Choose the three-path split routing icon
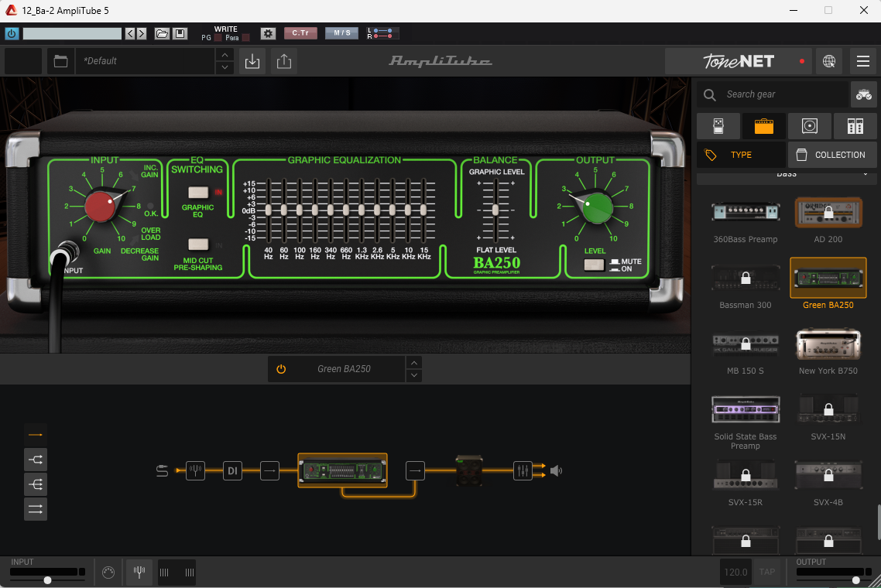This screenshot has width=881, height=588. pos(36,484)
